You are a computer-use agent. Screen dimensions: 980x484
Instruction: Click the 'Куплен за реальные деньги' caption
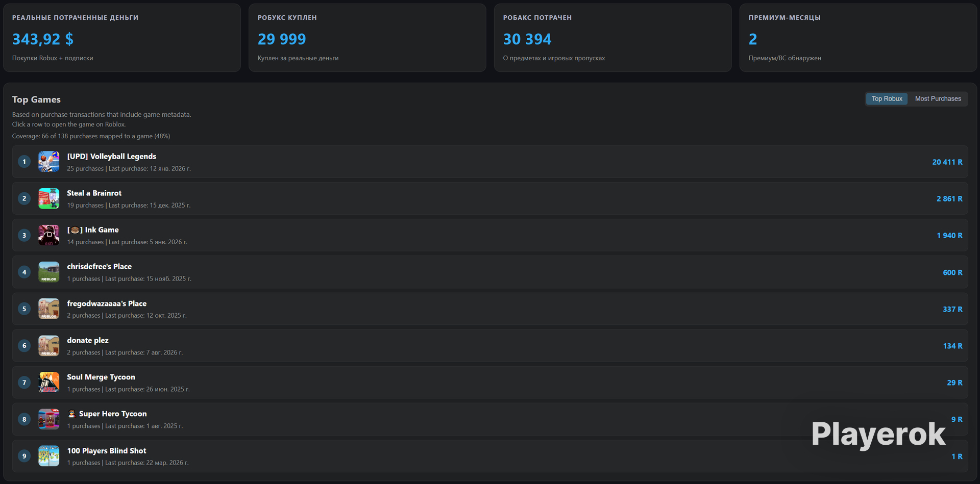click(x=298, y=58)
